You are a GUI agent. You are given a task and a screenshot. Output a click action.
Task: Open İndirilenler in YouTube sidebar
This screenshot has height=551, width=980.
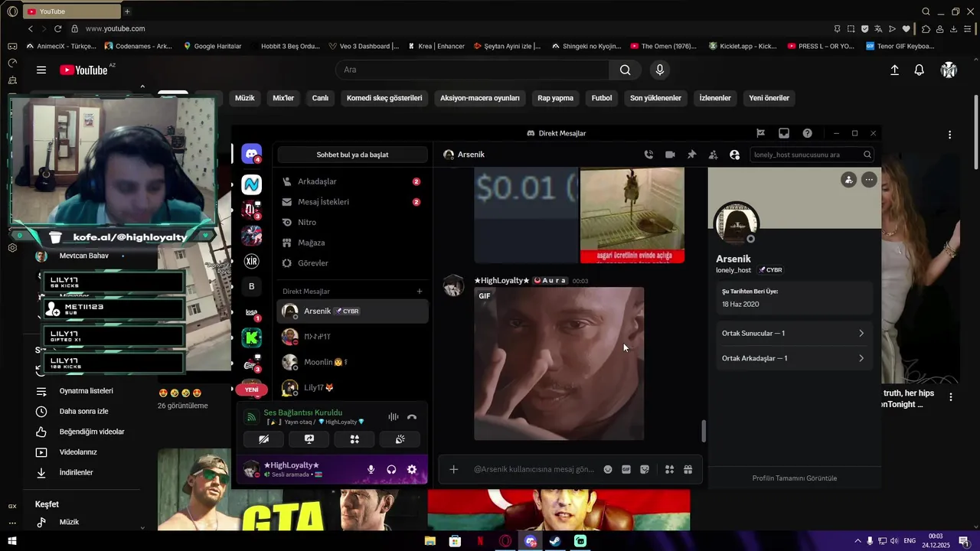[x=76, y=473]
